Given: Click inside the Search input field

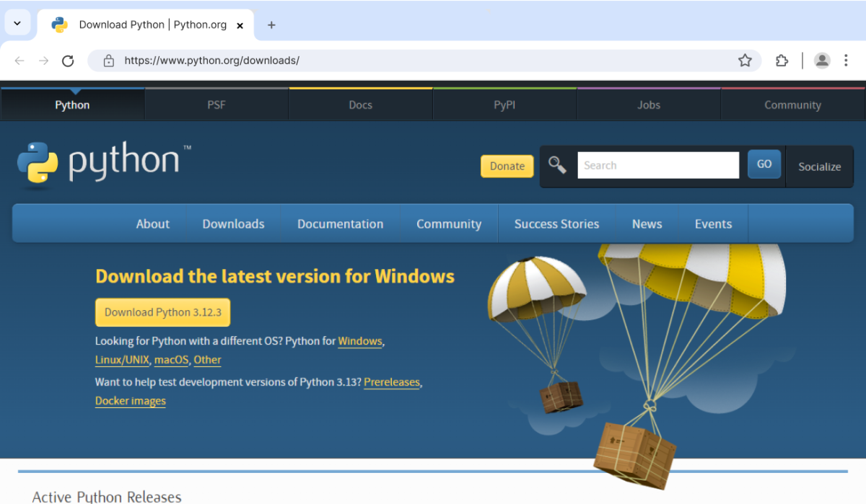Looking at the screenshot, I should (657, 165).
